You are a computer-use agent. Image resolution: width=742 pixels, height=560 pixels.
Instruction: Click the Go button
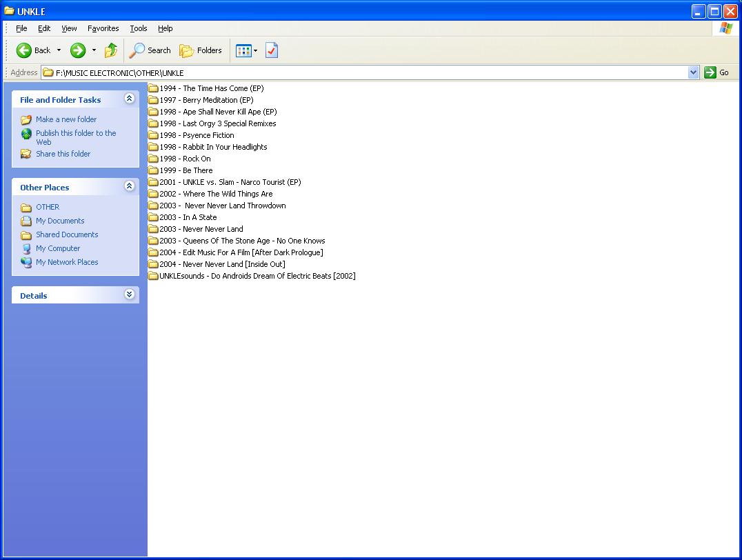(716, 72)
